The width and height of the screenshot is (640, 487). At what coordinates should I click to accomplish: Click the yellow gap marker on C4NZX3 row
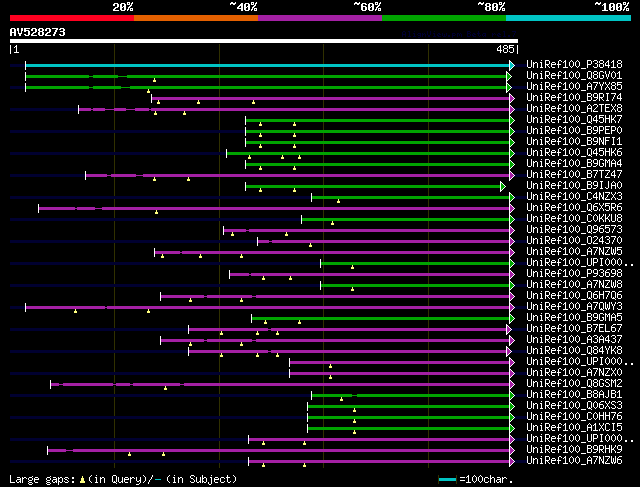[338, 201]
